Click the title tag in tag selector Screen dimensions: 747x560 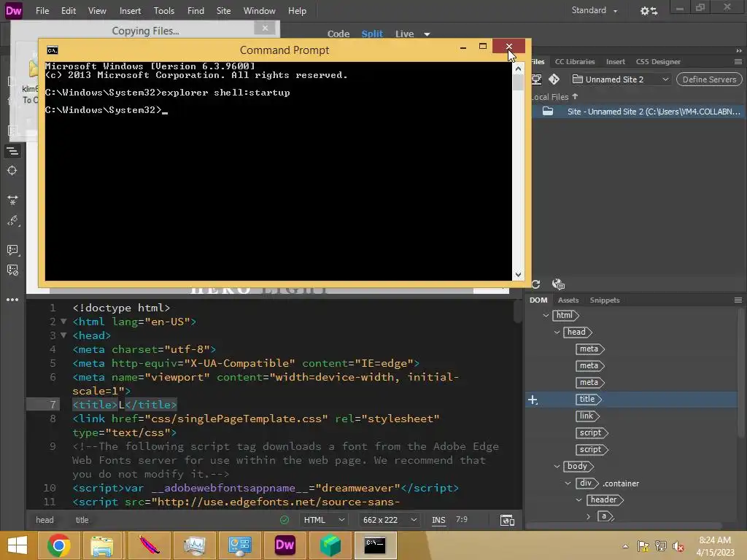(82, 520)
